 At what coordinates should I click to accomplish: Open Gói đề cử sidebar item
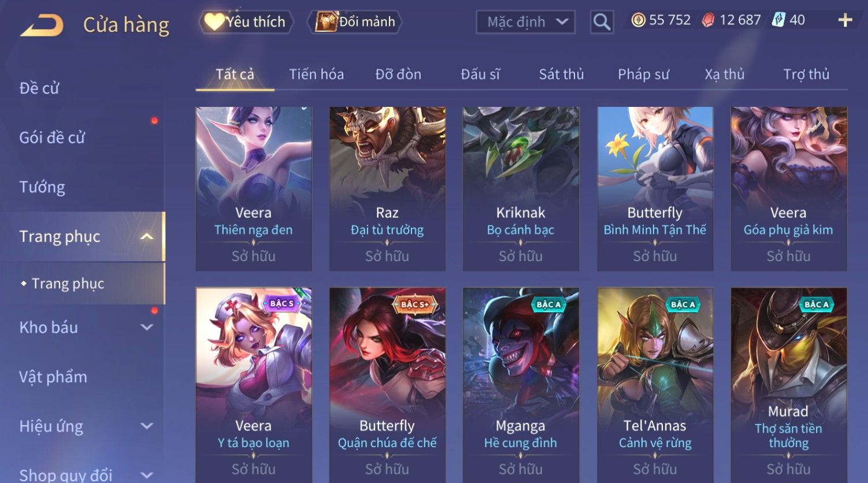pos(52,138)
